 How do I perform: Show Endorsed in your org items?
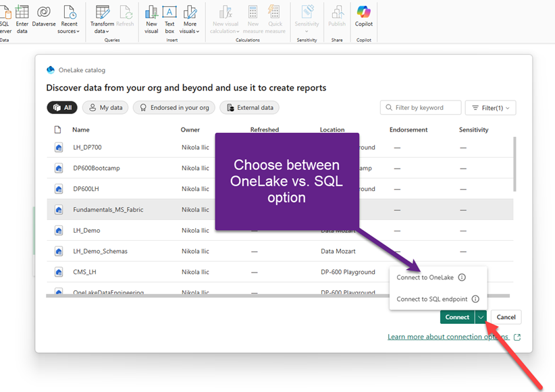174,107
